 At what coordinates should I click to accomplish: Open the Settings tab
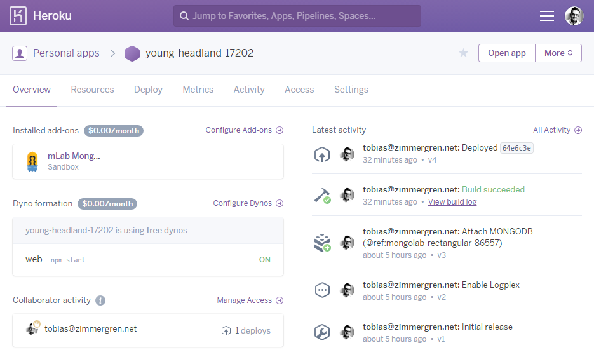tap(351, 90)
